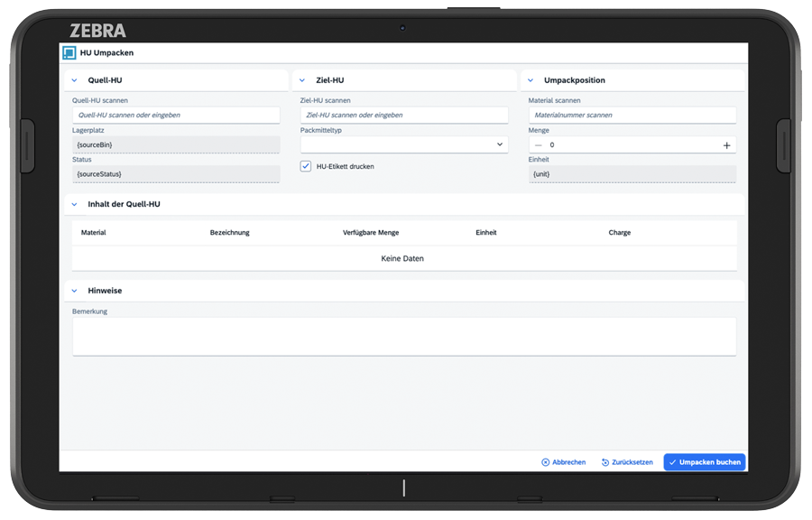Viewport: 812px width, 520px height.
Task: Collapse the Hinweise section
Action: pos(75,291)
